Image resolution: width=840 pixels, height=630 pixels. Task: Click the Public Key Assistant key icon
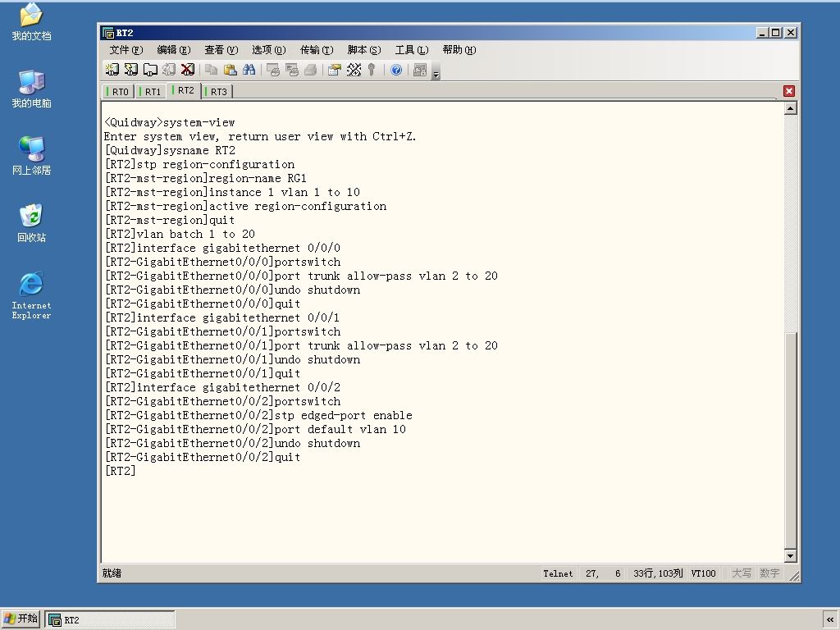click(372, 70)
